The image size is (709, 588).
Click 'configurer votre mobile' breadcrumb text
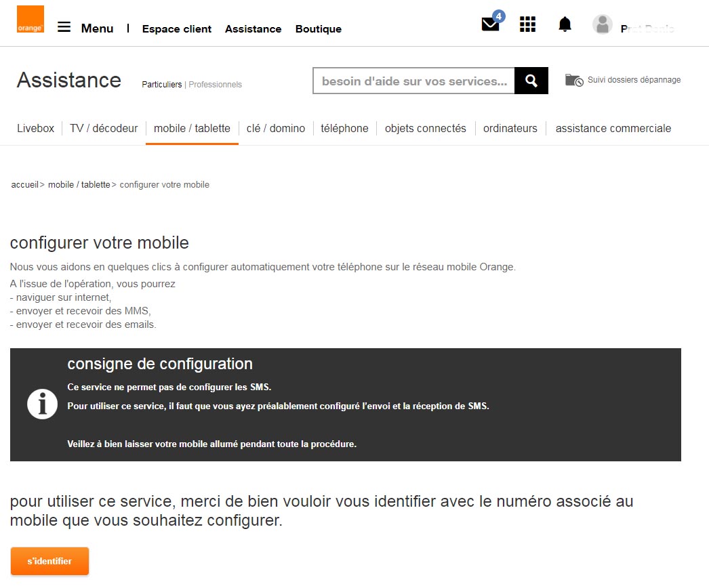[x=165, y=184]
